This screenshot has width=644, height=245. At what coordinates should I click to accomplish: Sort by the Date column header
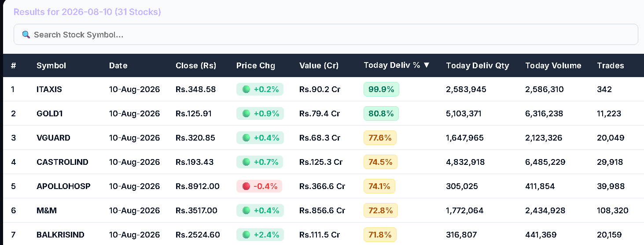click(x=118, y=66)
